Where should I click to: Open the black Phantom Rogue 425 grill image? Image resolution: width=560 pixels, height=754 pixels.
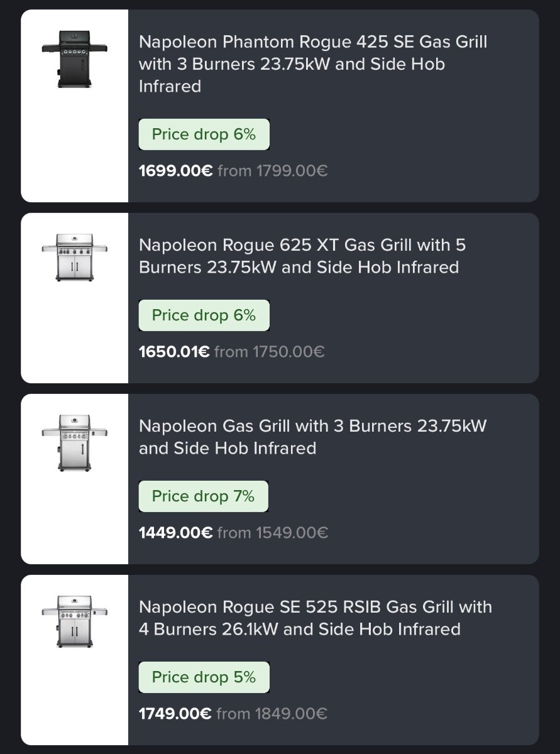pos(74,60)
